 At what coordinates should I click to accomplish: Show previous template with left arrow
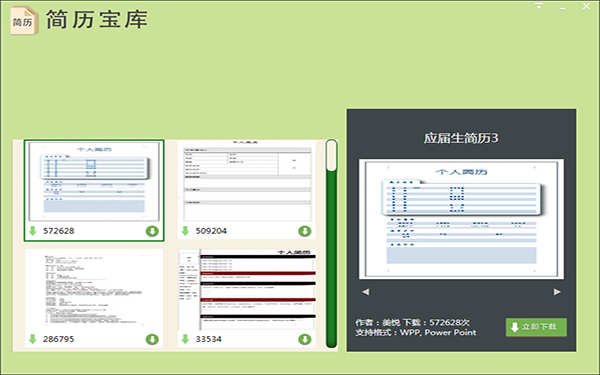click(365, 292)
